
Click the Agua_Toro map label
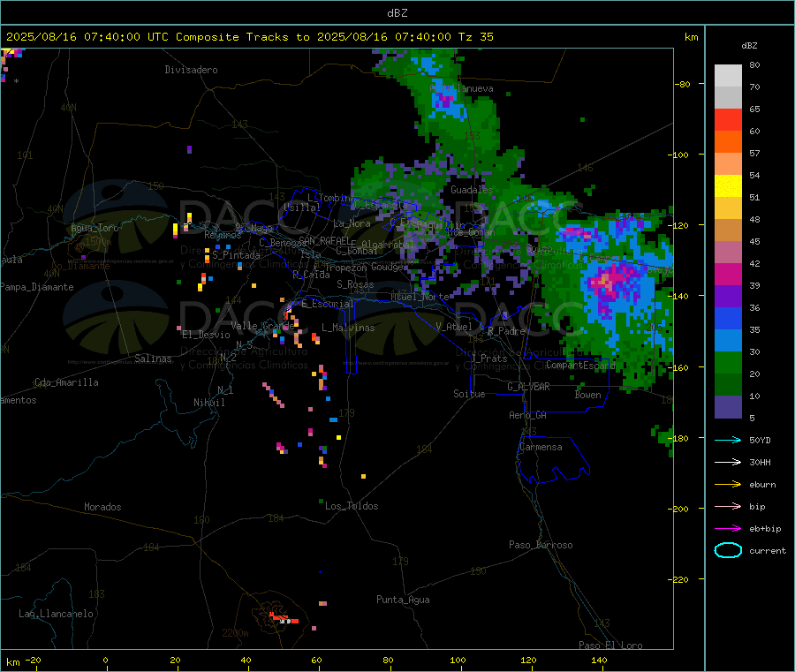pyautogui.click(x=95, y=228)
